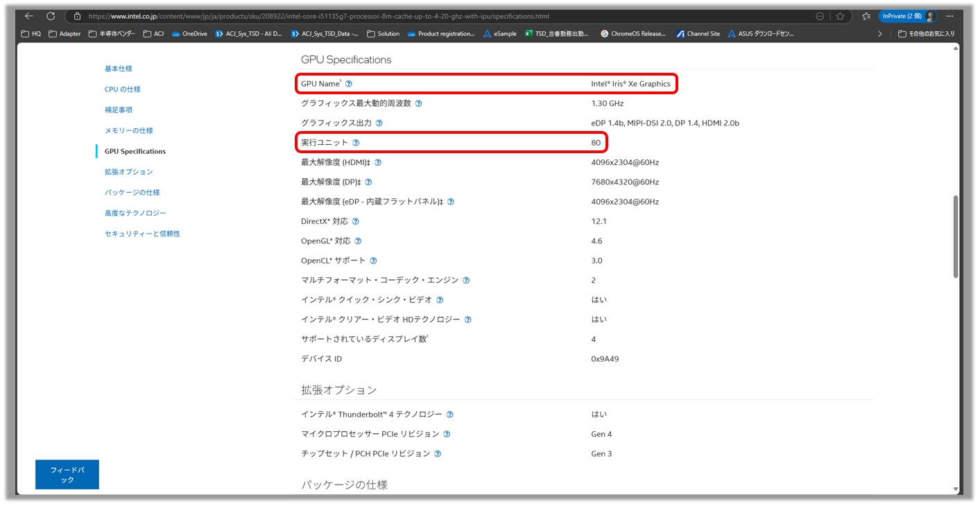Show help for 最大解像度 (HDMI)
The width and height of the screenshot is (980, 506).
click(x=378, y=162)
